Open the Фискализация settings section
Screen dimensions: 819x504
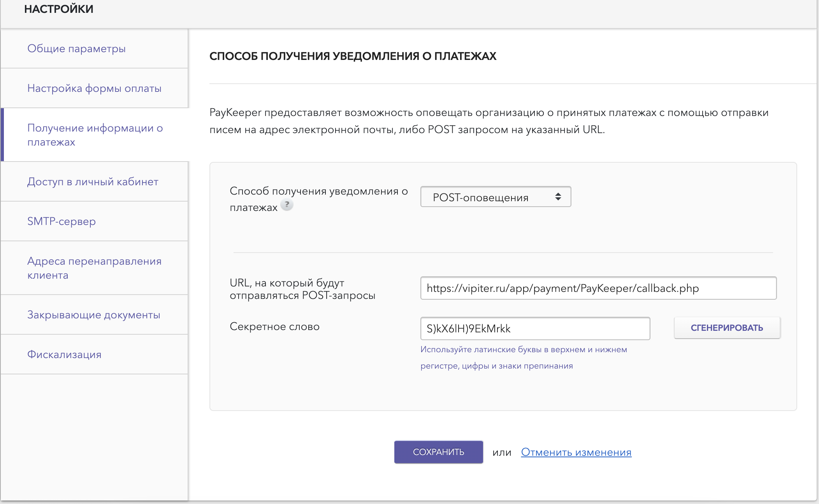pyautogui.click(x=64, y=355)
